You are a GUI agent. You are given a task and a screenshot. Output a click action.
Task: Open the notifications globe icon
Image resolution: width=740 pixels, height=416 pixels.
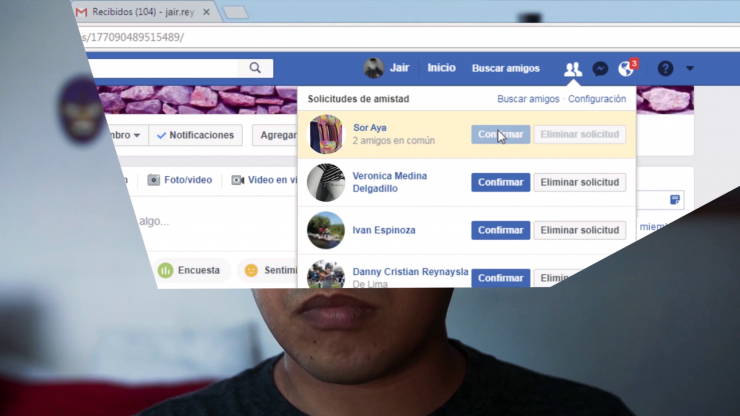(x=626, y=68)
